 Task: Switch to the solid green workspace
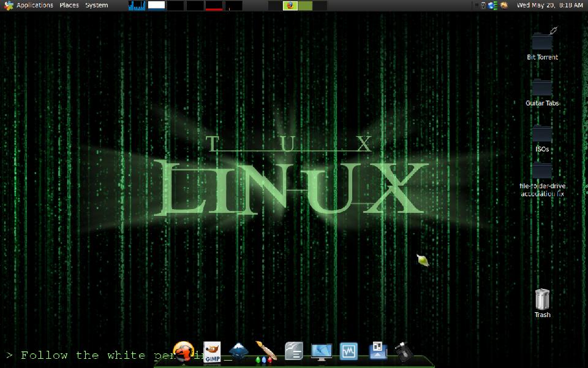(305, 6)
